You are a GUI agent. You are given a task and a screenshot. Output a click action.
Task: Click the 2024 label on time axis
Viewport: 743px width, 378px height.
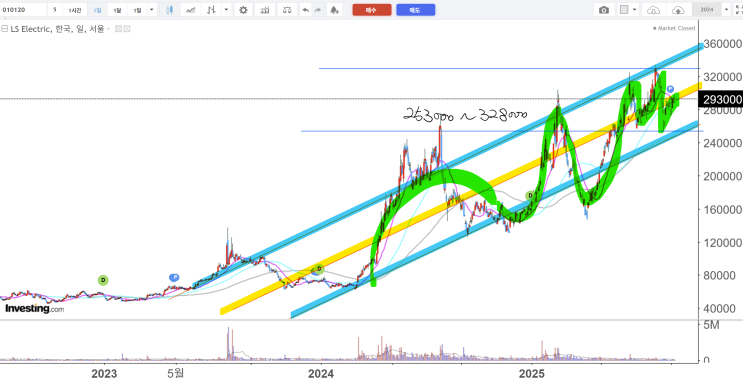321,372
